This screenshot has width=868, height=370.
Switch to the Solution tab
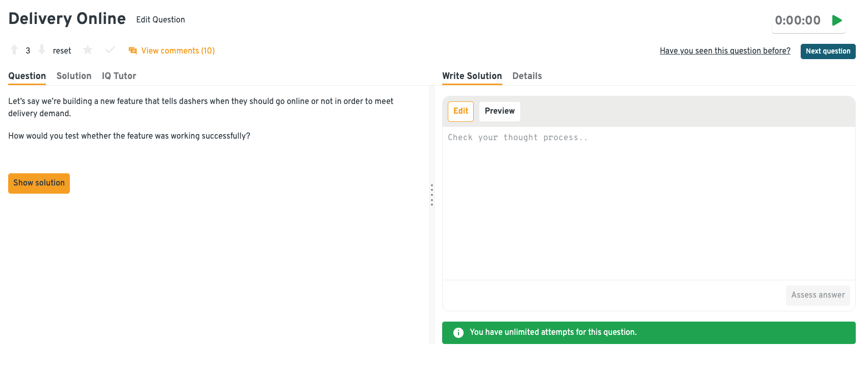[x=74, y=76]
